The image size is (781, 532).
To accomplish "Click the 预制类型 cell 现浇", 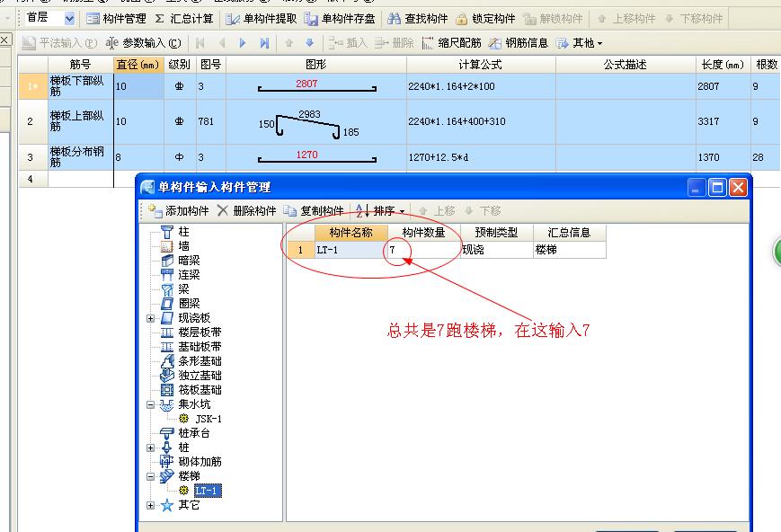I will pyautogui.click(x=497, y=250).
